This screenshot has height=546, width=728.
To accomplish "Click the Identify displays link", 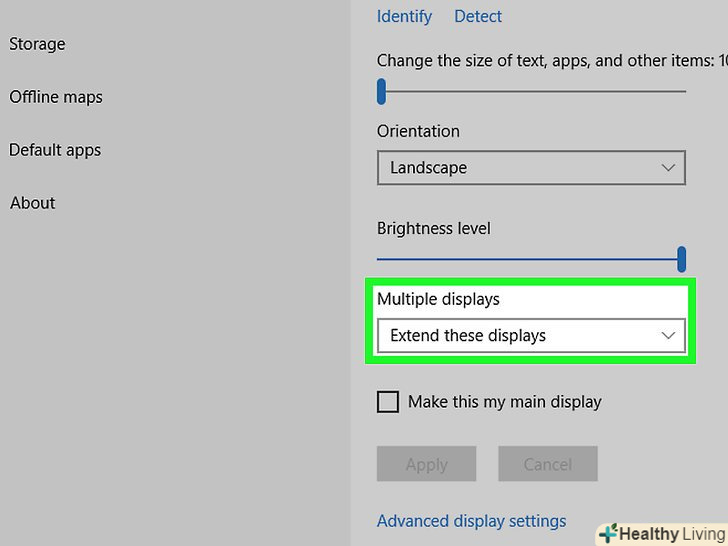I will pyautogui.click(x=404, y=16).
